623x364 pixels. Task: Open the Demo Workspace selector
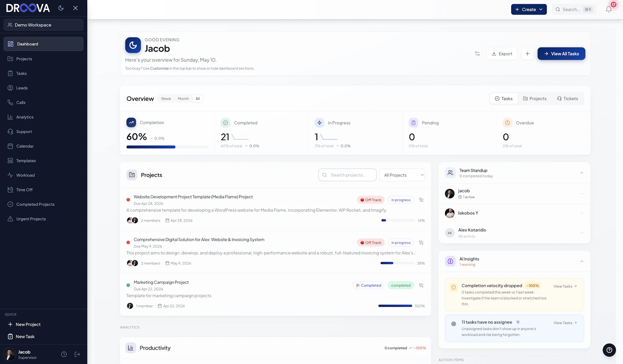pyautogui.click(x=44, y=25)
